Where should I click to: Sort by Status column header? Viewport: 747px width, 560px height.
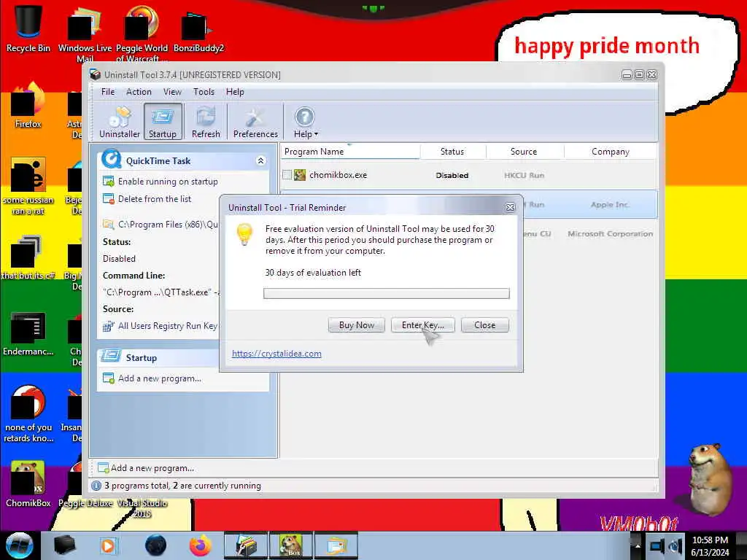click(452, 152)
